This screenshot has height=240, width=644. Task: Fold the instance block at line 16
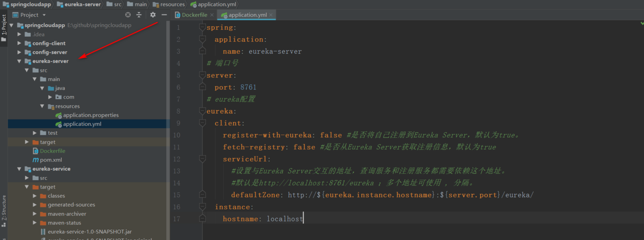pyautogui.click(x=203, y=207)
